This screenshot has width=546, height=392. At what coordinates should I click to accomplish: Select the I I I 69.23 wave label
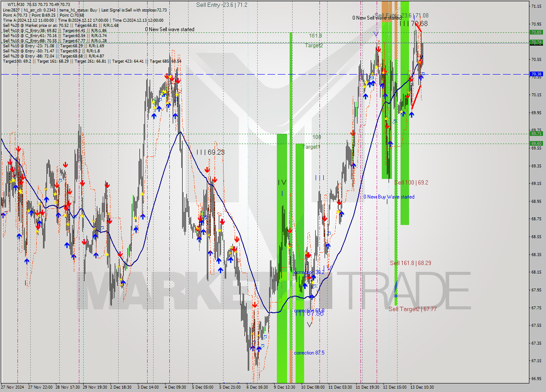(x=210, y=152)
